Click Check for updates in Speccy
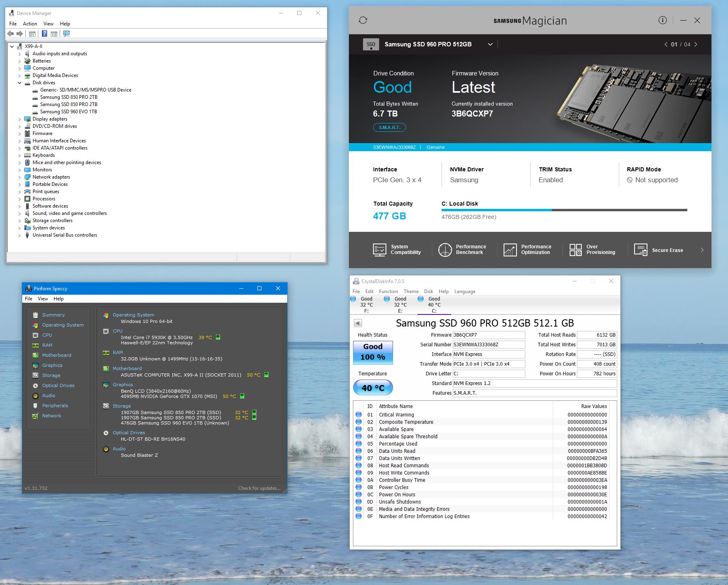The height and width of the screenshot is (585, 728). 259,488
